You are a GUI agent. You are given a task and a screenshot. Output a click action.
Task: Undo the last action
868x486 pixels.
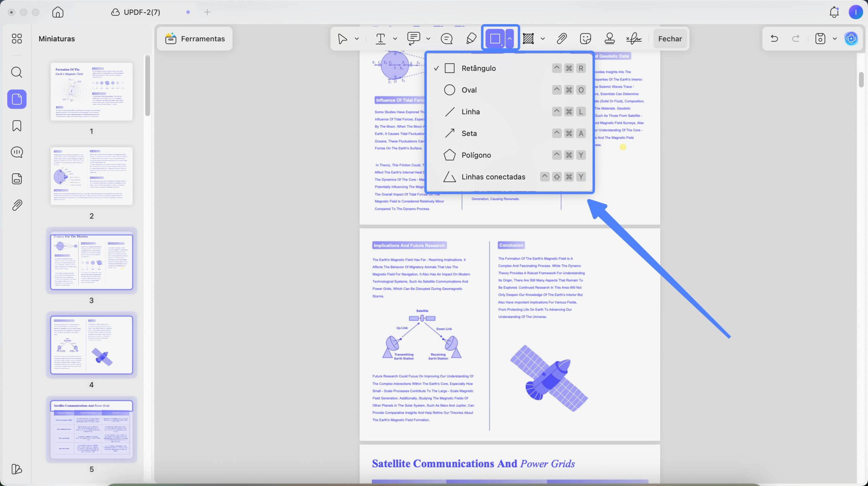(x=774, y=38)
